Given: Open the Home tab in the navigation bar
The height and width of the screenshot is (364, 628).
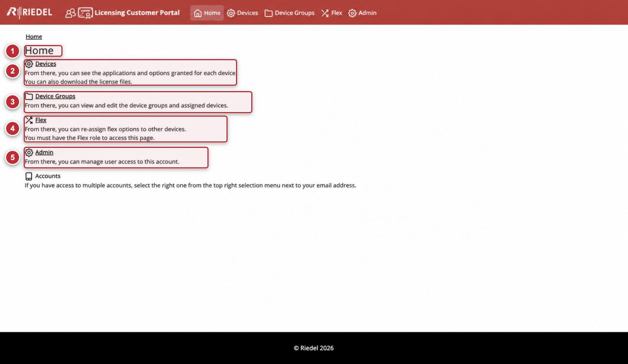Looking at the screenshot, I should click(207, 13).
